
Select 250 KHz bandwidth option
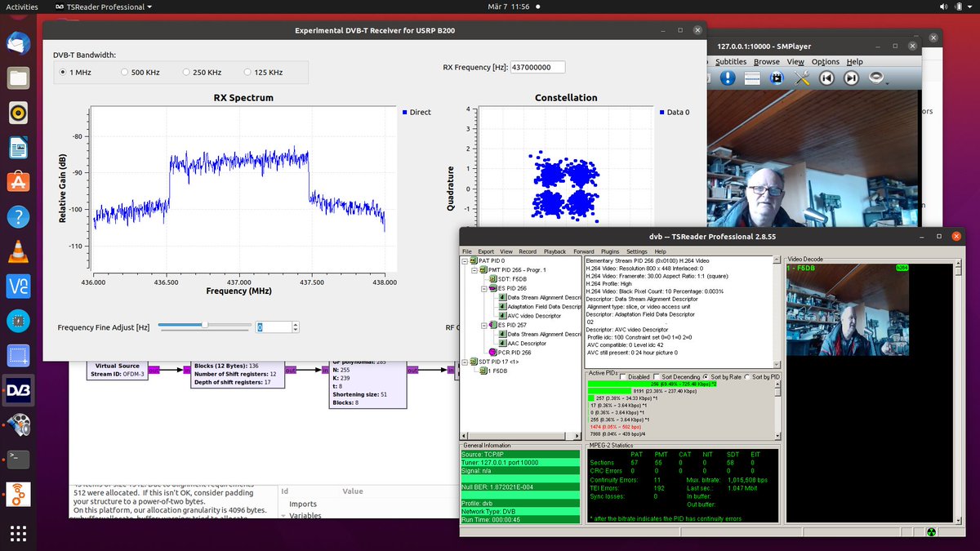click(x=202, y=73)
